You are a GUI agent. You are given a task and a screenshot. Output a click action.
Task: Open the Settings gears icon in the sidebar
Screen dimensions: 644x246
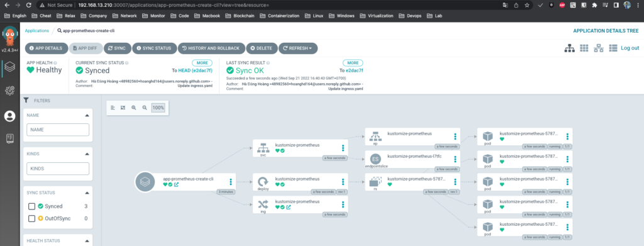(x=10, y=91)
